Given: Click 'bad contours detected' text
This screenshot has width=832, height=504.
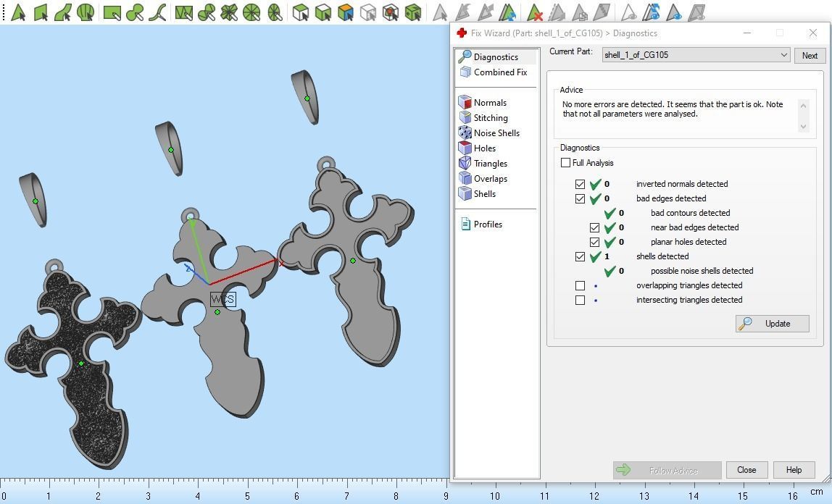Looking at the screenshot, I should point(691,213).
